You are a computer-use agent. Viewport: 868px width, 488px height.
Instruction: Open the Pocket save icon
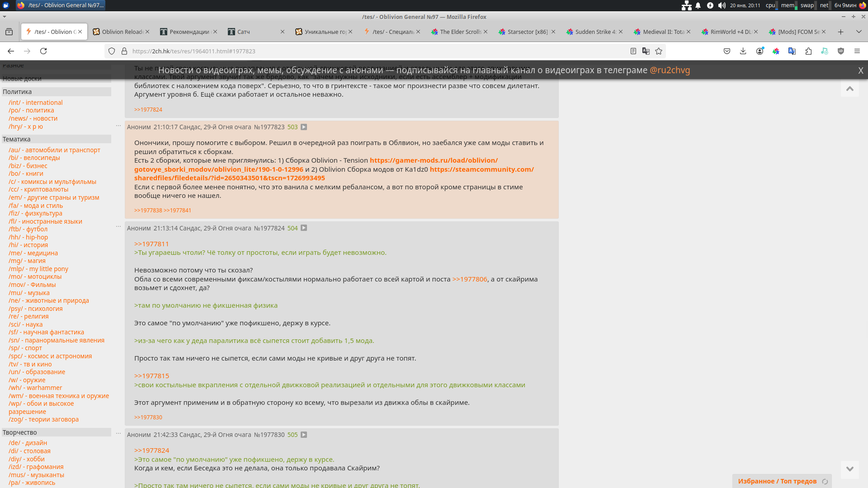727,51
